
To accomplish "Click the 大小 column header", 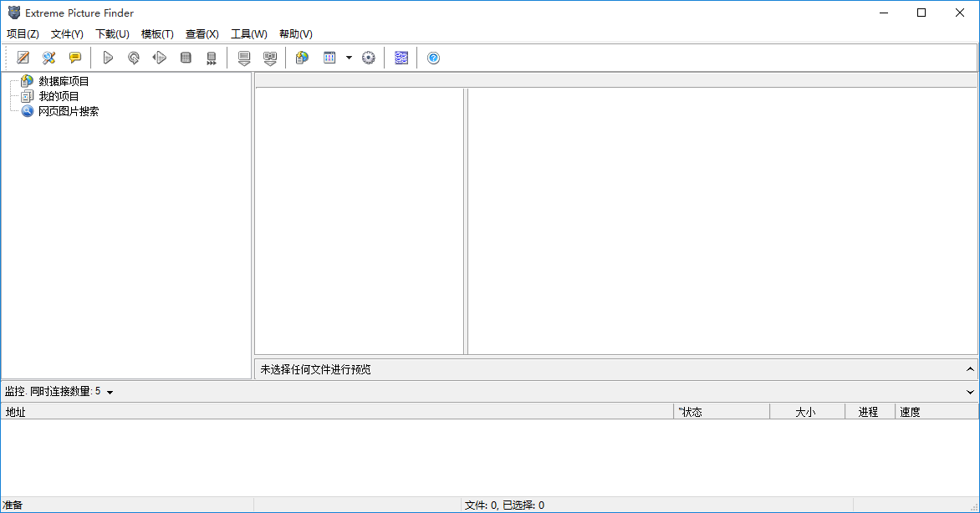I will coord(807,412).
